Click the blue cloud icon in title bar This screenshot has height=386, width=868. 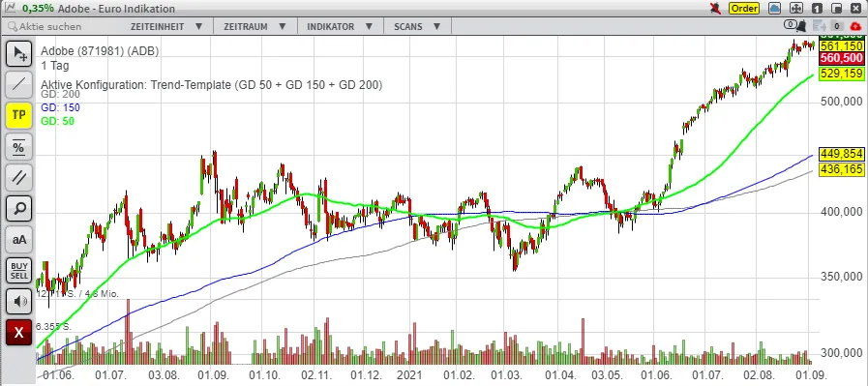click(x=775, y=9)
